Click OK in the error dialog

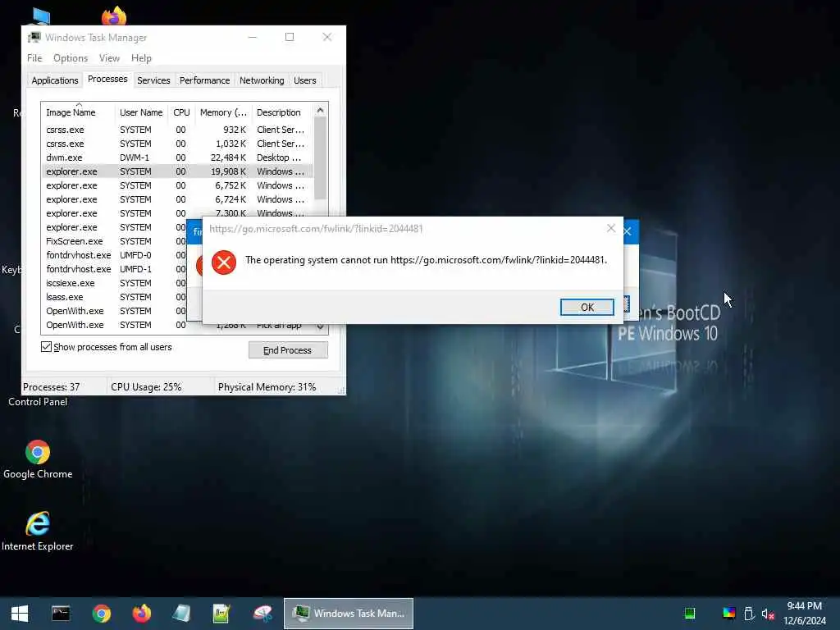(x=587, y=307)
